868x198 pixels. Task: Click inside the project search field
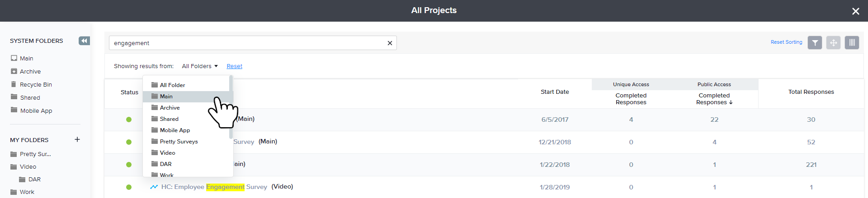click(x=246, y=43)
